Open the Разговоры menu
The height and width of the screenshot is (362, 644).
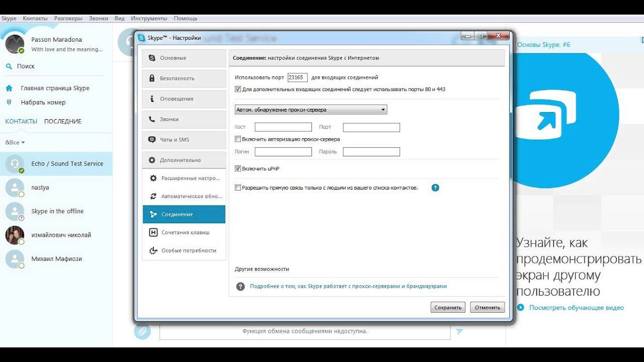(x=68, y=18)
